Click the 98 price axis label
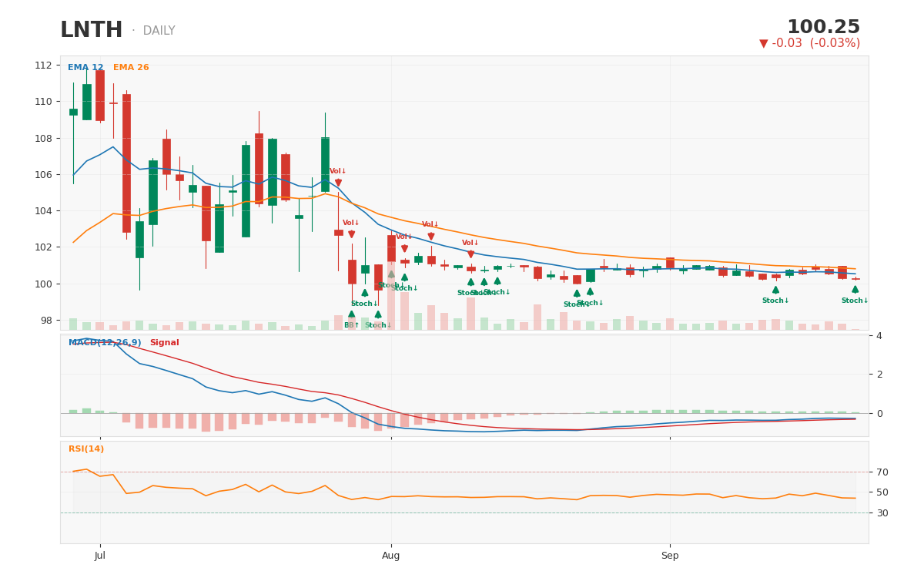This screenshot has height=578, width=924. [x=46, y=321]
